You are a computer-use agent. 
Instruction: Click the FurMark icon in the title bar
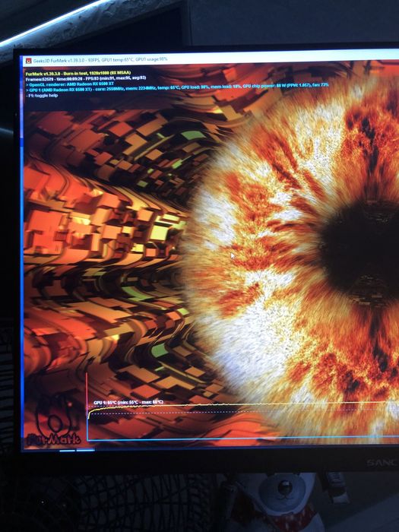pos(29,61)
